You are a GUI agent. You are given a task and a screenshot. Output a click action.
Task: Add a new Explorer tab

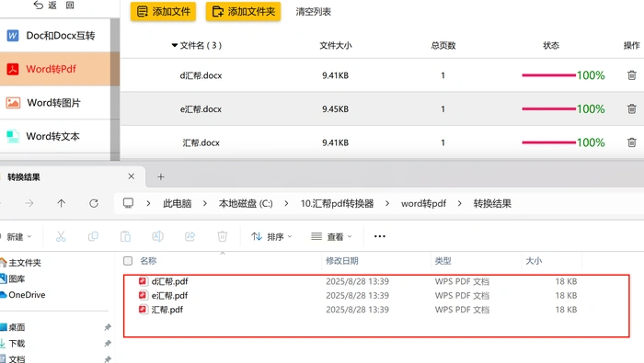tap(161, 176)
